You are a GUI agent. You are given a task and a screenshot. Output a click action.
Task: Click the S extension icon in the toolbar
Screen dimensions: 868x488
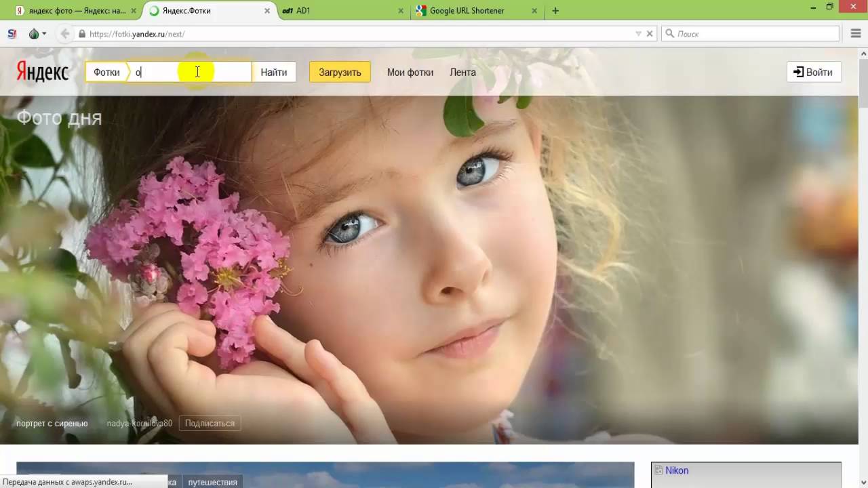[x=12, y=33]
